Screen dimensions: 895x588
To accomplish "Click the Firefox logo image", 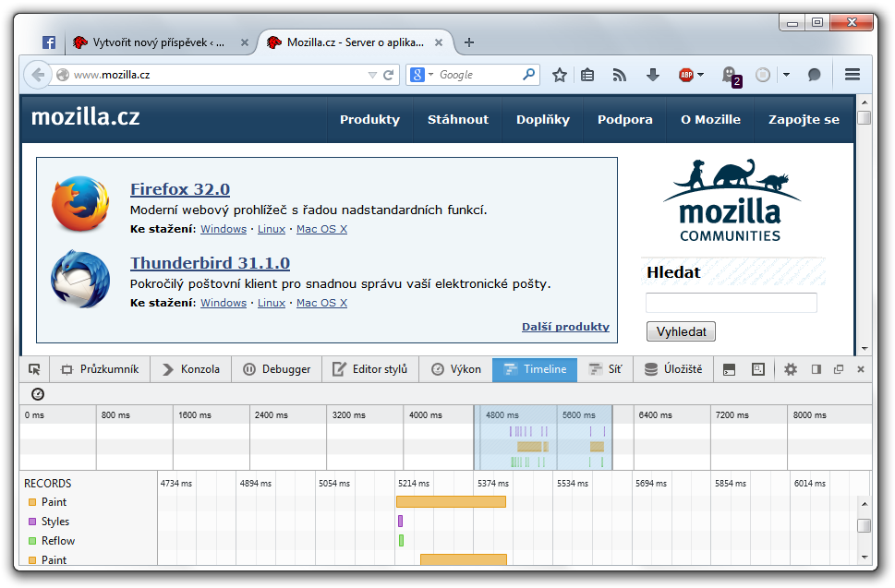I will (80, 204).
